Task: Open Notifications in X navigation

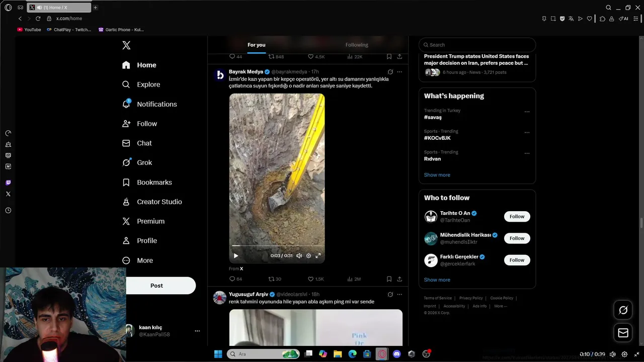Action: 150,104
